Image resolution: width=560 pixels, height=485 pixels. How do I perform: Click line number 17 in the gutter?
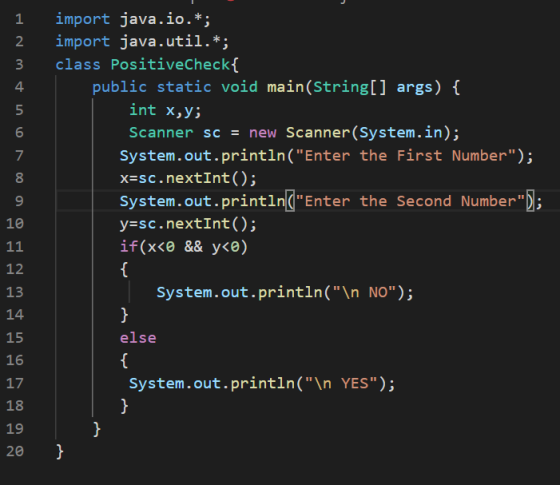[x=15, y=383]
